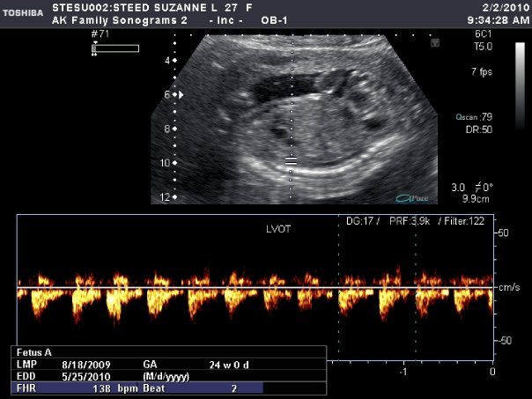
Task: Click the LMP row label
Action: [x=26, y=365]
